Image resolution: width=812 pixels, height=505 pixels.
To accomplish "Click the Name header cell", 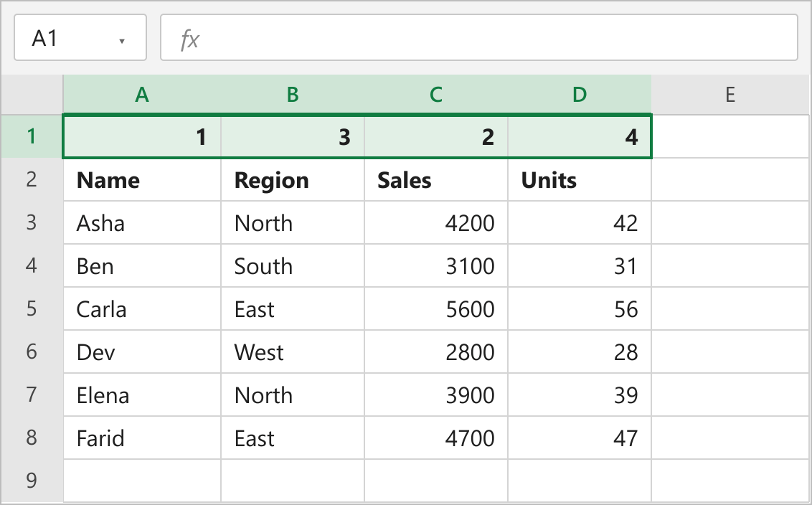I will coord(142,180).
